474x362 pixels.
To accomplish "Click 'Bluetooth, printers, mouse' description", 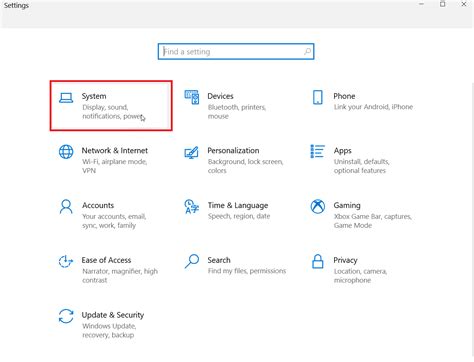I will point(237,112).
